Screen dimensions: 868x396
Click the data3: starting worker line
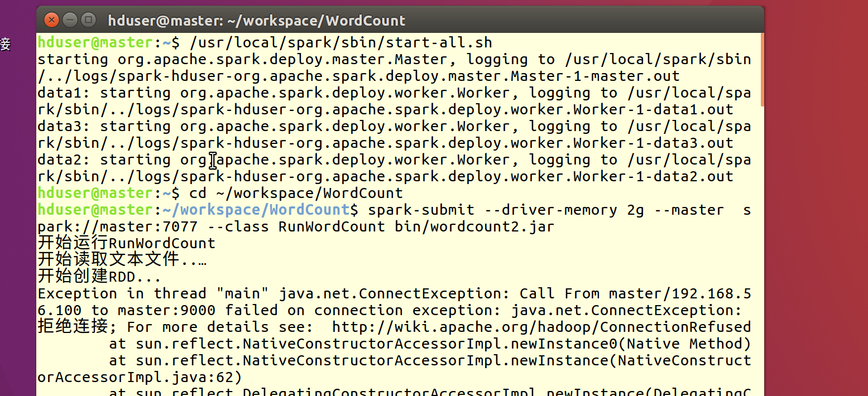pyautogui.click(x=395, y=126)
